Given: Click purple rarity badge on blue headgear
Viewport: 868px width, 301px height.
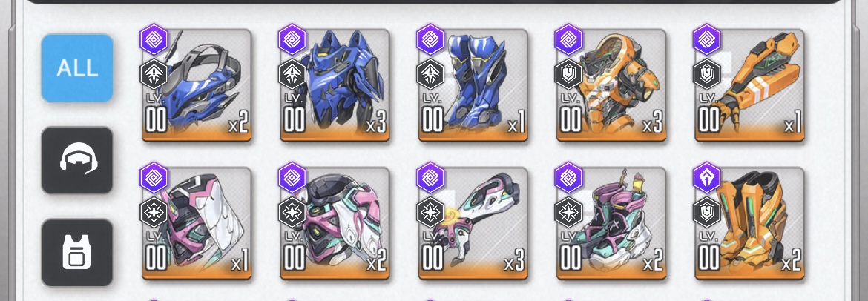Looking at the screenshot, I should [x=154, y=39].
